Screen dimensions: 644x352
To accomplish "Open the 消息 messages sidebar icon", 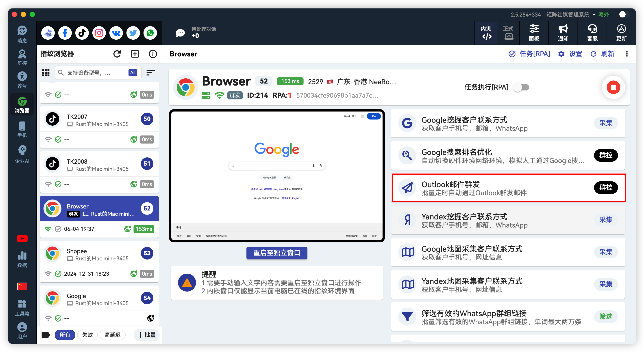I will click(22, 34).
